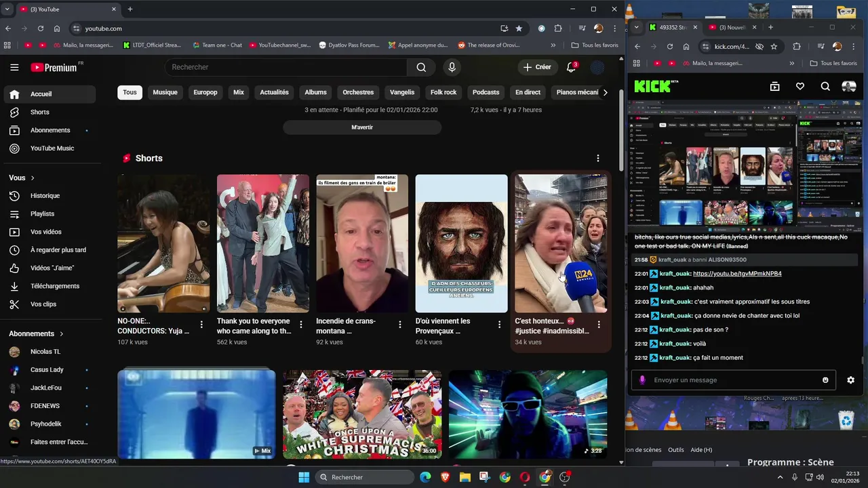Open Outils menu in OBS window

[675, 449]
